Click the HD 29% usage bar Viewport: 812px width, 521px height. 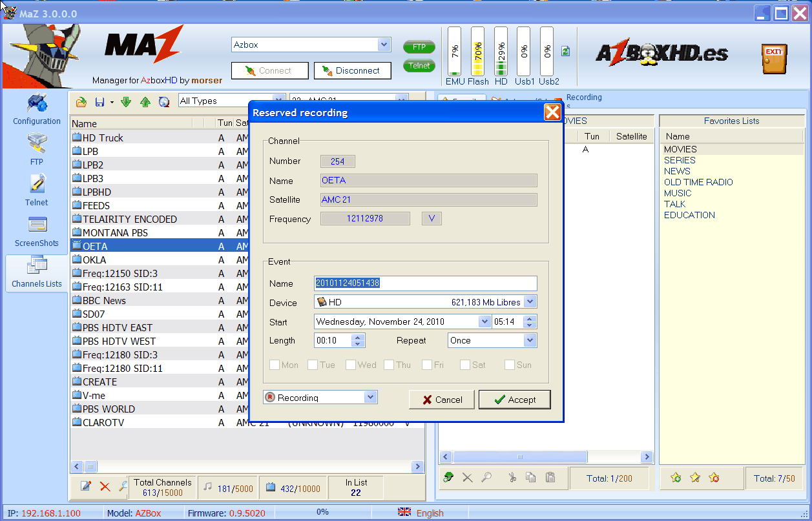pos(501,52)
